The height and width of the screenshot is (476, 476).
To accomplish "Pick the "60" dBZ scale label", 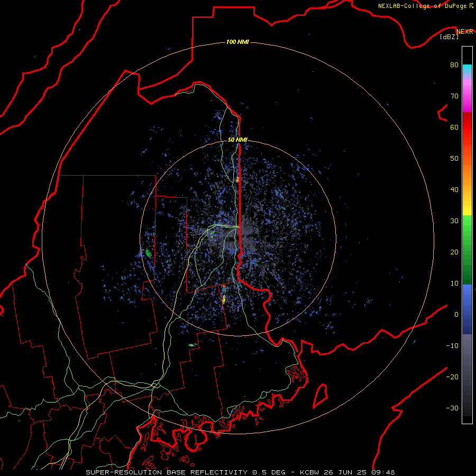I will point(454,127).
